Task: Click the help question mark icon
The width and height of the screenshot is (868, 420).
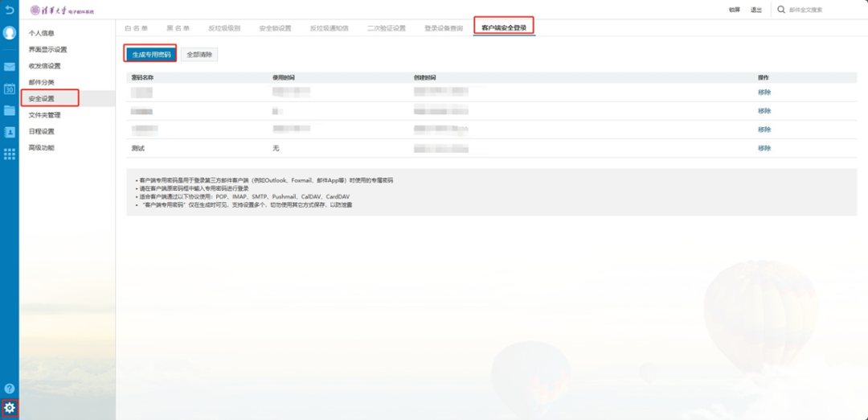Action: [10, 389]
